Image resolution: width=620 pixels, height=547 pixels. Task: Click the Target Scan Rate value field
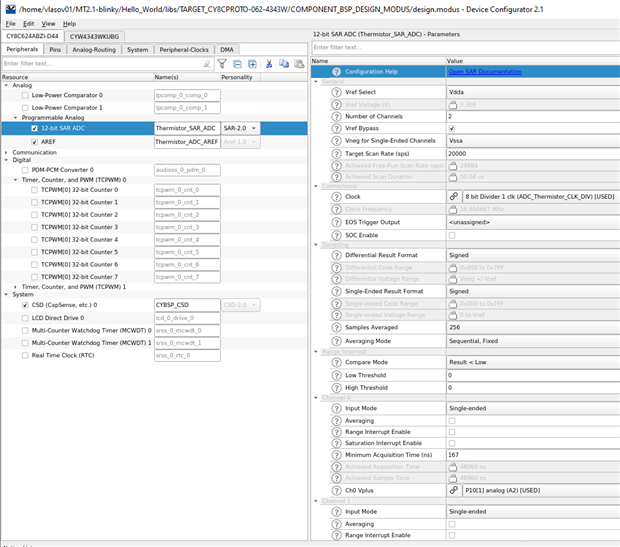[x=533, y=153]
